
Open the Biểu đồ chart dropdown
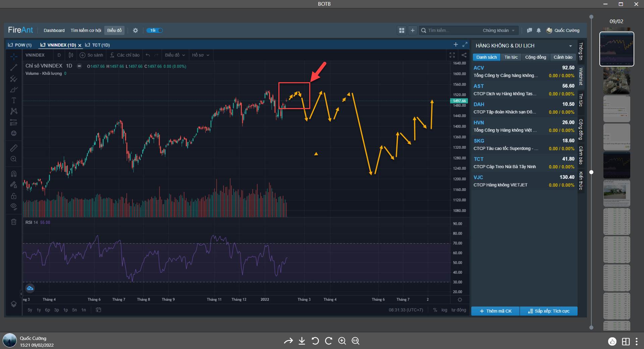pos(175,55)
